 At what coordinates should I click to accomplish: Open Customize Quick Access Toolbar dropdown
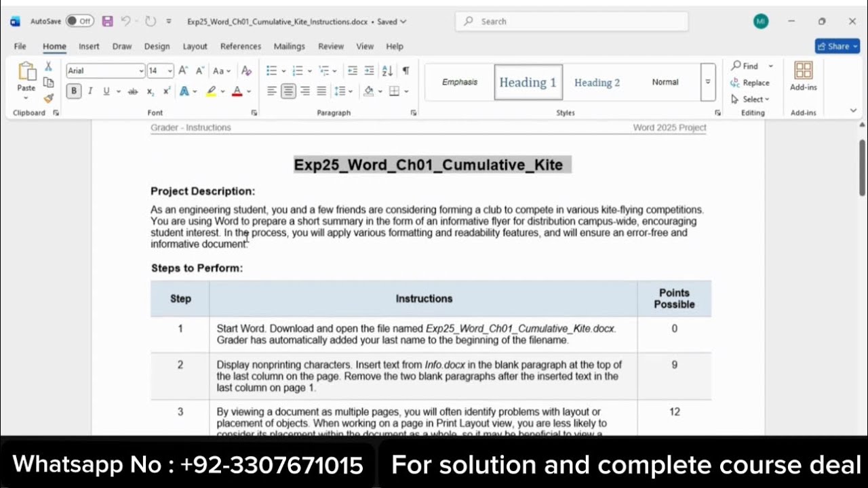pos(169,21)
